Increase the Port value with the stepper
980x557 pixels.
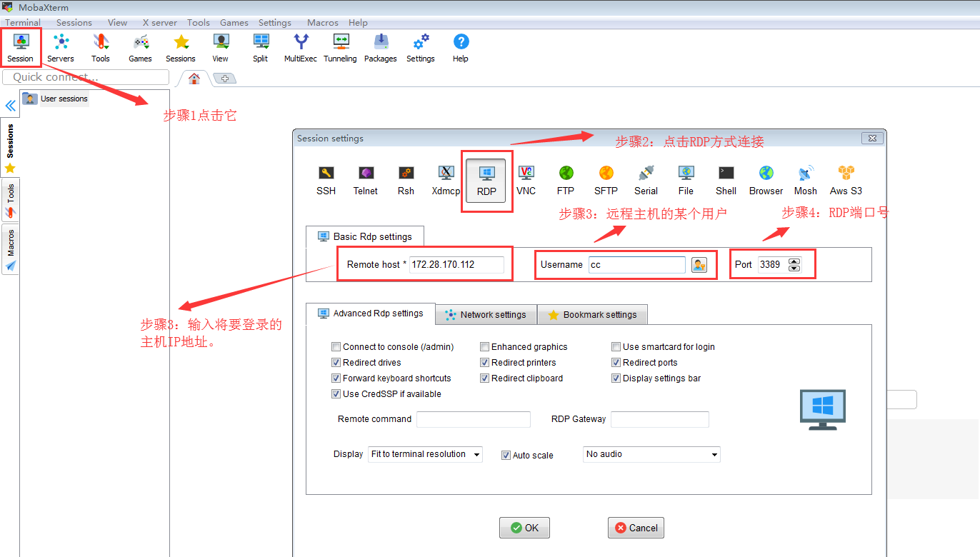click(794, 260)
